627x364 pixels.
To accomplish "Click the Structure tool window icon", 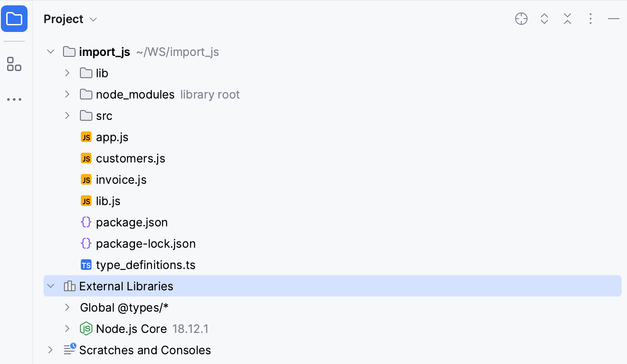I will pyautogui.click(x=14, y=64).
